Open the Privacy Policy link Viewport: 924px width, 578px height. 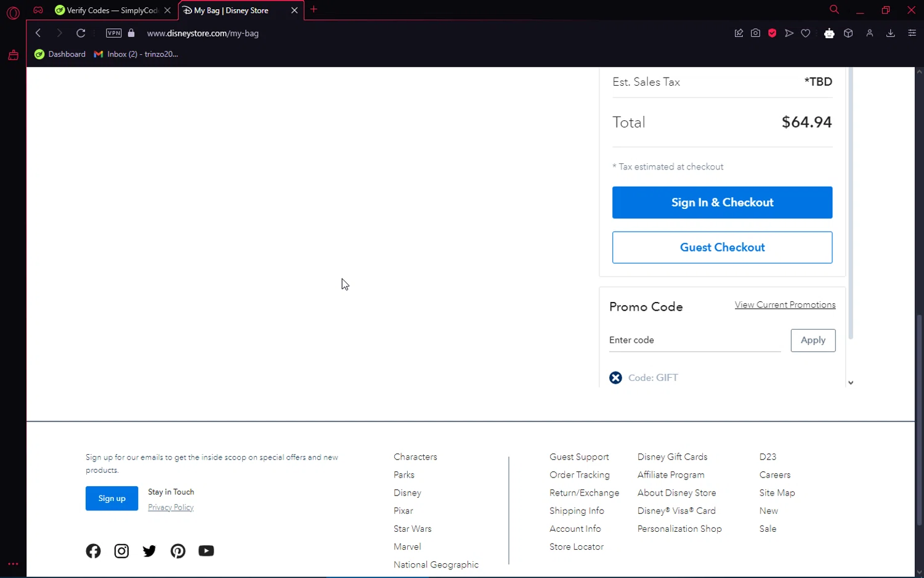[x=171, y=507]
